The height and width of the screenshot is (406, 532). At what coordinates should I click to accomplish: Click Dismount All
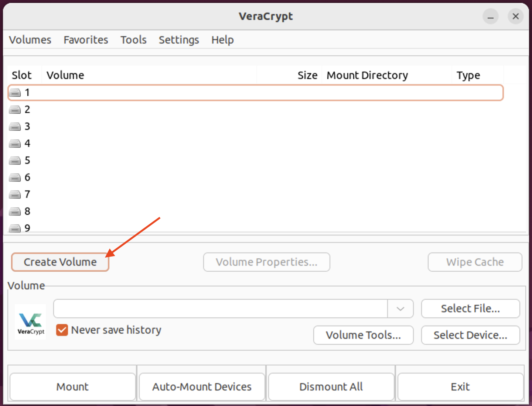click(331, 386)
